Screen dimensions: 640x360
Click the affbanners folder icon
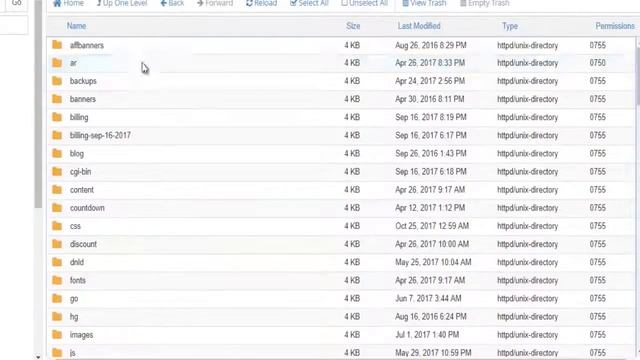pyautogui.click(x=57, y=45)
